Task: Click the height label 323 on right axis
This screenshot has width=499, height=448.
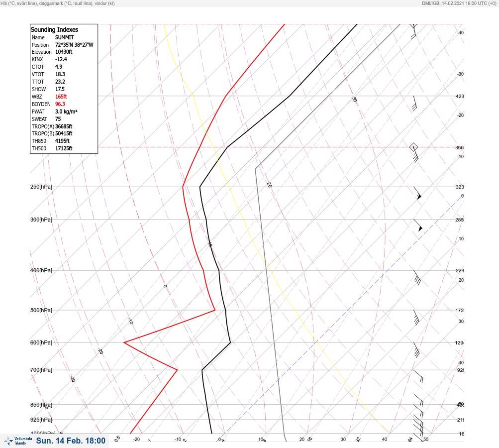Action: tap(460, 187)
